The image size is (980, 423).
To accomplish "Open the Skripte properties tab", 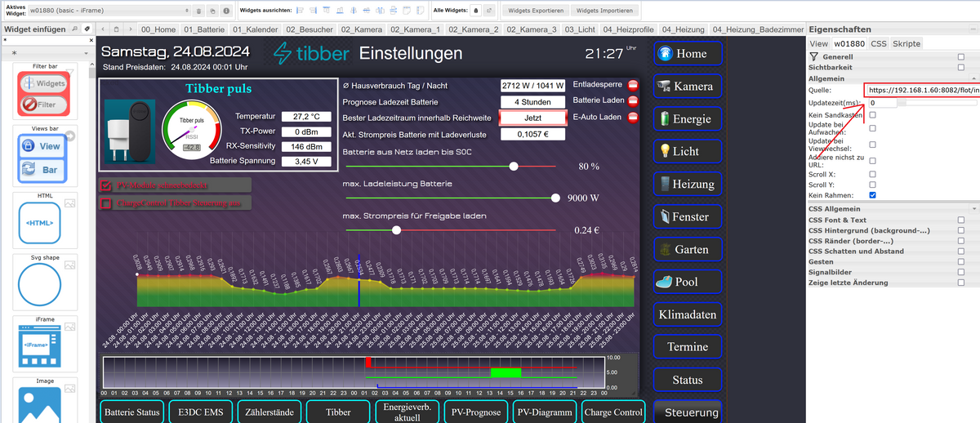I will tap(906, 43).
